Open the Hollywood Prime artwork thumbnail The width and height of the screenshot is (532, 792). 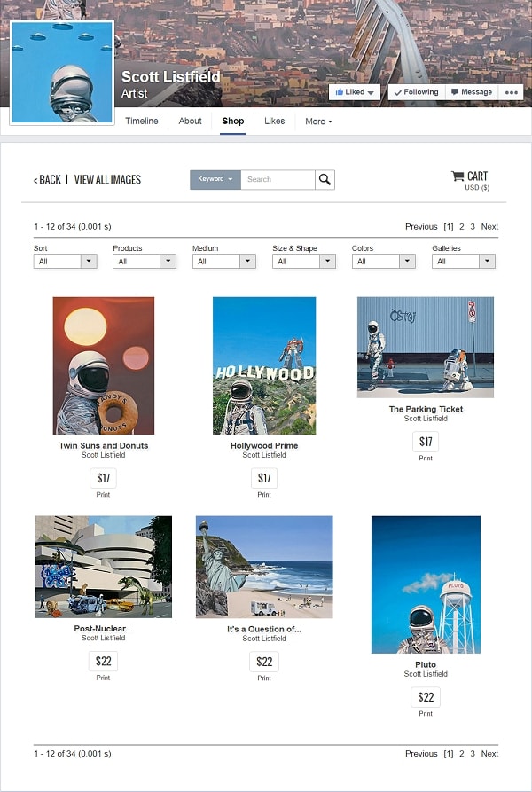[264, 365]
